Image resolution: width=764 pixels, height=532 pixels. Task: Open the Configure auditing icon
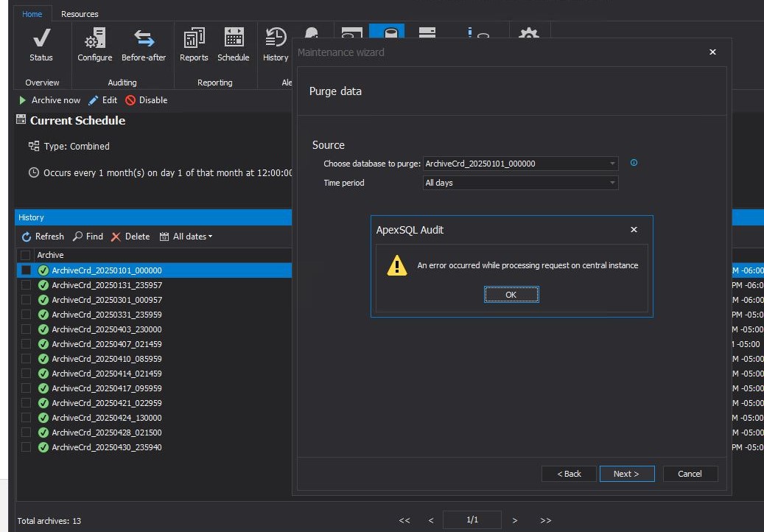95,38
